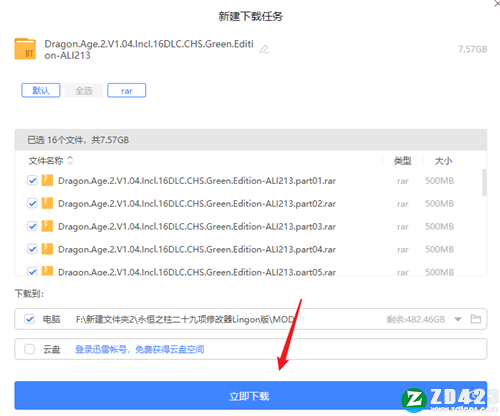Screen dimensions: 500x416
Task: Click the 500MB size of part01.rar
Action: coord(439,181)
